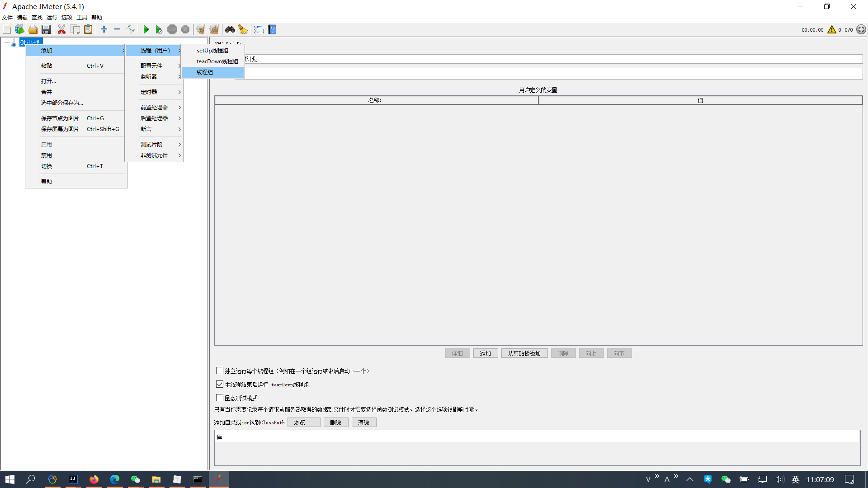Screen dimensions: 868x488
Task: Click the 清除 button
Action: click(364, 422)
